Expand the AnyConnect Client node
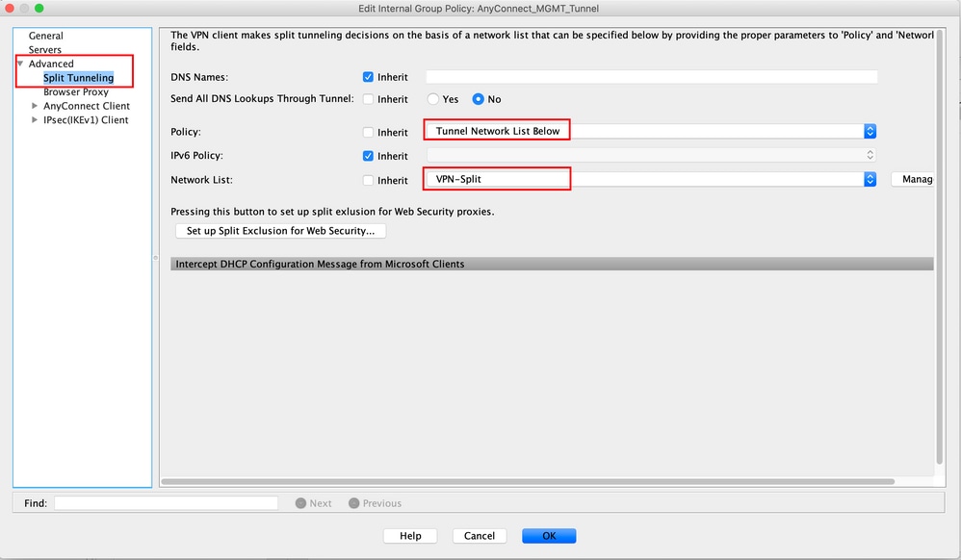 point(35,106)
